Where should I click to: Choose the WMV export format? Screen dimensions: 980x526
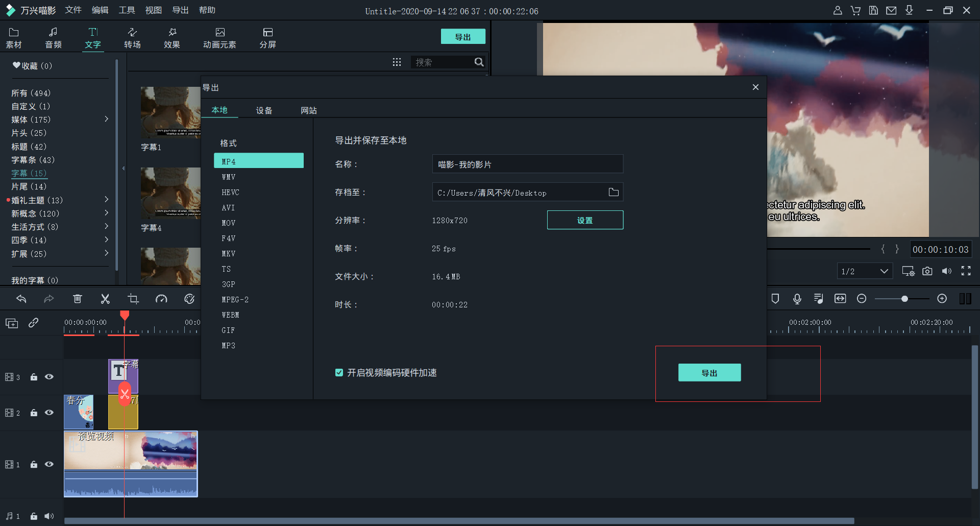pyautogui.click(x=229, y=177)
